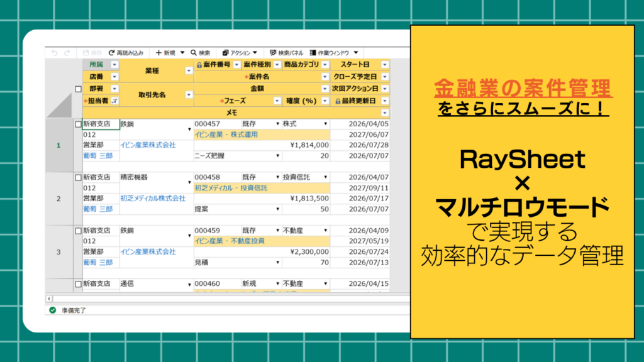Open the 商品カテゴリ column filter dropdown
The width and height of the screenshot is (644, 362).
[325, 65]
